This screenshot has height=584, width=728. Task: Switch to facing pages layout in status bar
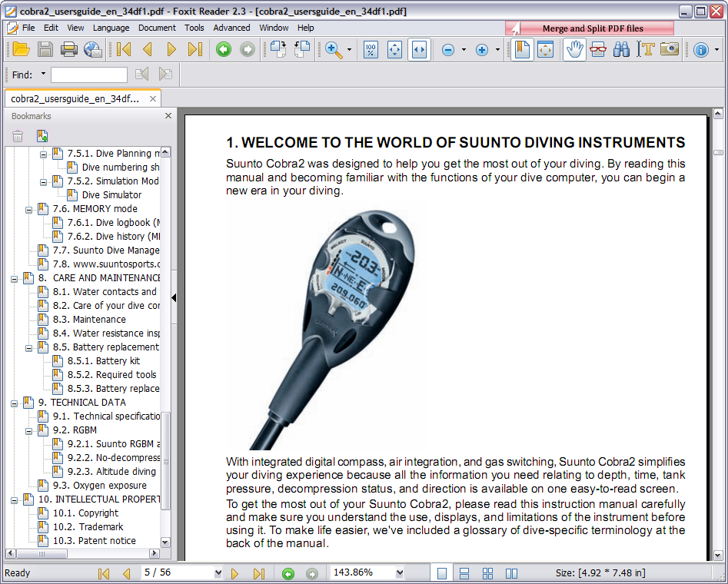(511, 573)
